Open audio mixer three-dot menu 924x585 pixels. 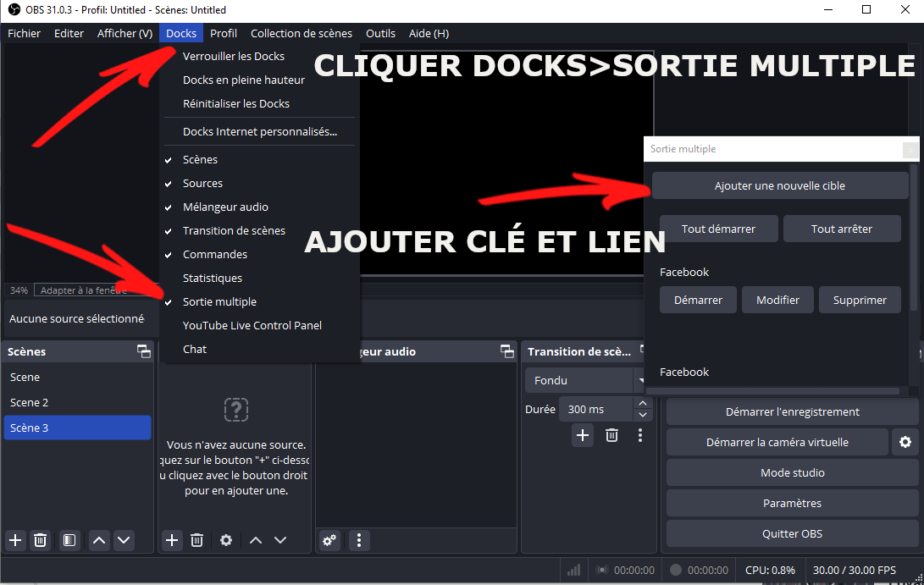click(359, 540)
